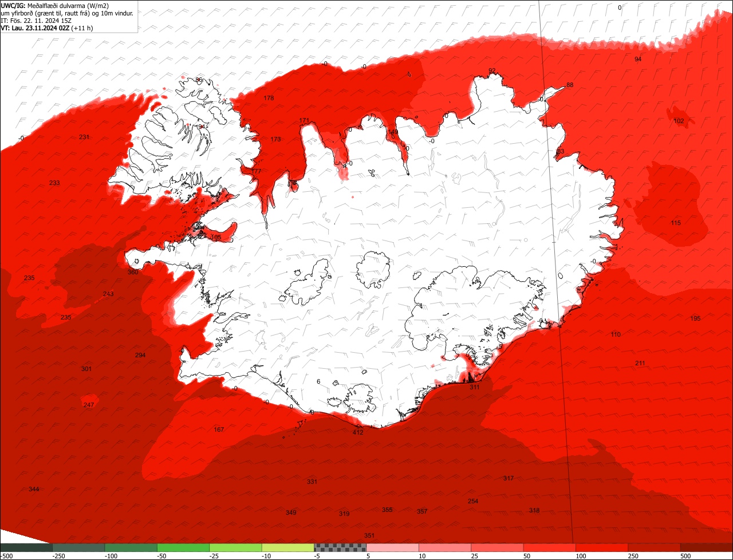Click the map value 331
Viewport: 733px width, 560px height.
(x=312, y=482)
